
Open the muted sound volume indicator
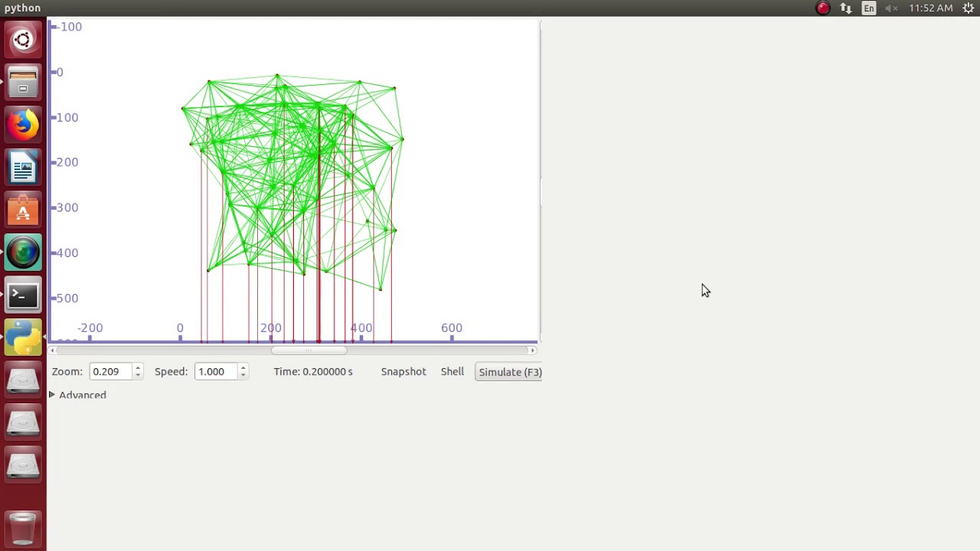[891, 8]
